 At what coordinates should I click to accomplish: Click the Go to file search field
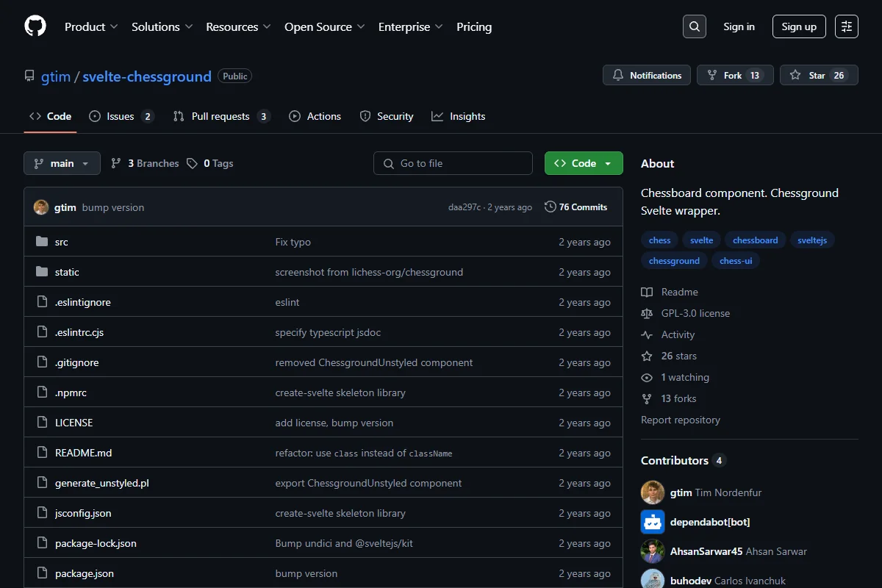(x=453, y=163)
